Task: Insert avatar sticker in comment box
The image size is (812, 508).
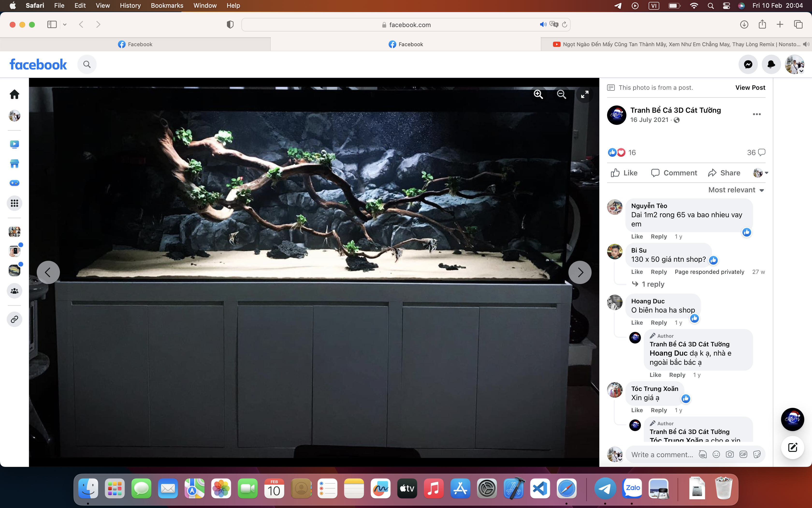Action: [x=703, y=455]
